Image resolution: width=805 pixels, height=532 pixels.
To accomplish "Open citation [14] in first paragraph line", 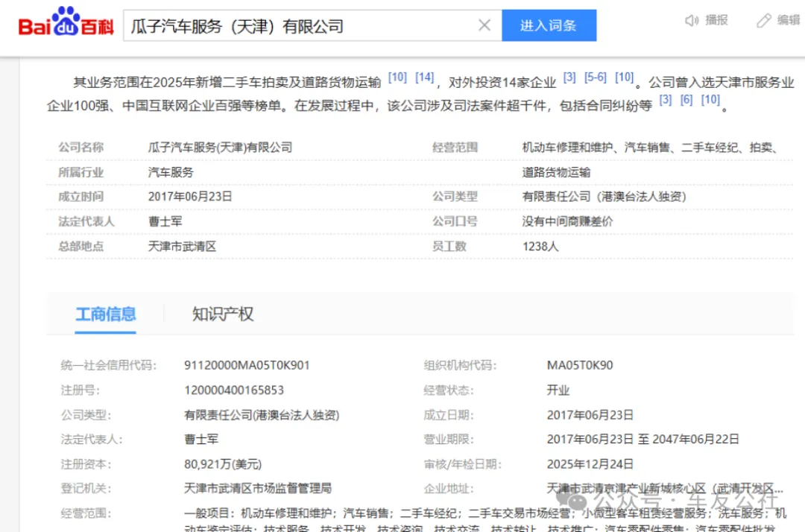I will click(x=424, y=77).
